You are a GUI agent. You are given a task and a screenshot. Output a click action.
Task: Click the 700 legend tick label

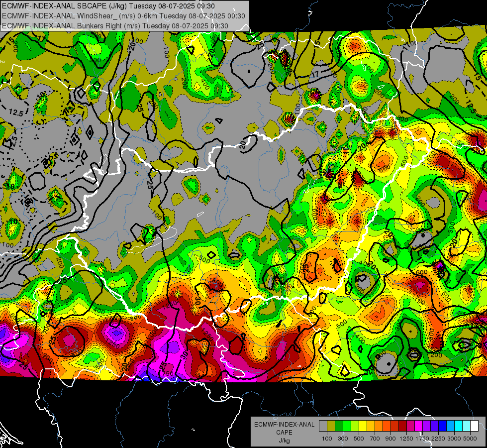[x=375, y=439]
